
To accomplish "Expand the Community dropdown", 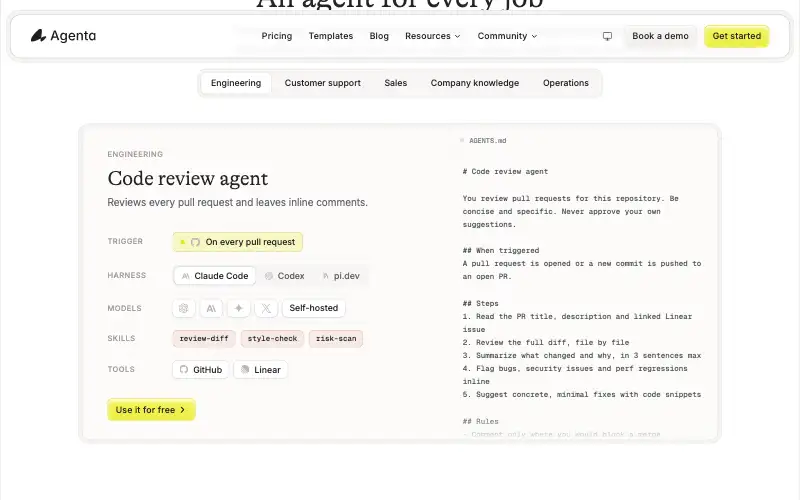I will pyautogui.click(x=507, y=36).
